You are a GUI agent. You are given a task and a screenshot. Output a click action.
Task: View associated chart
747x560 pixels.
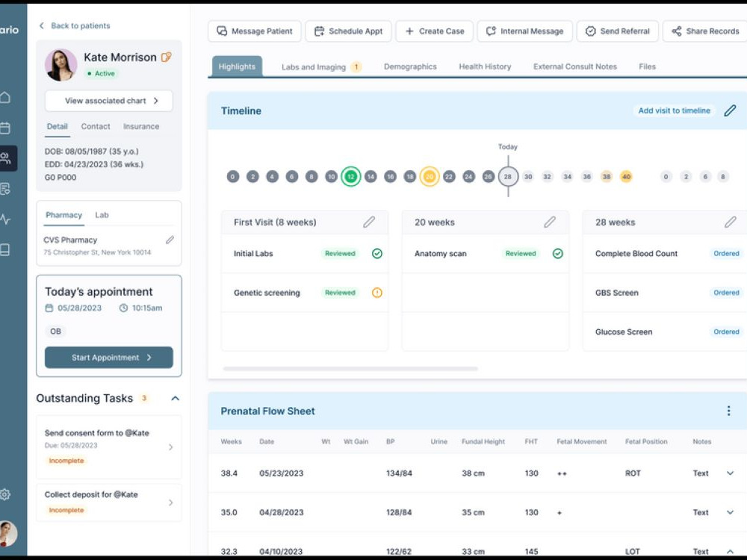108,101
